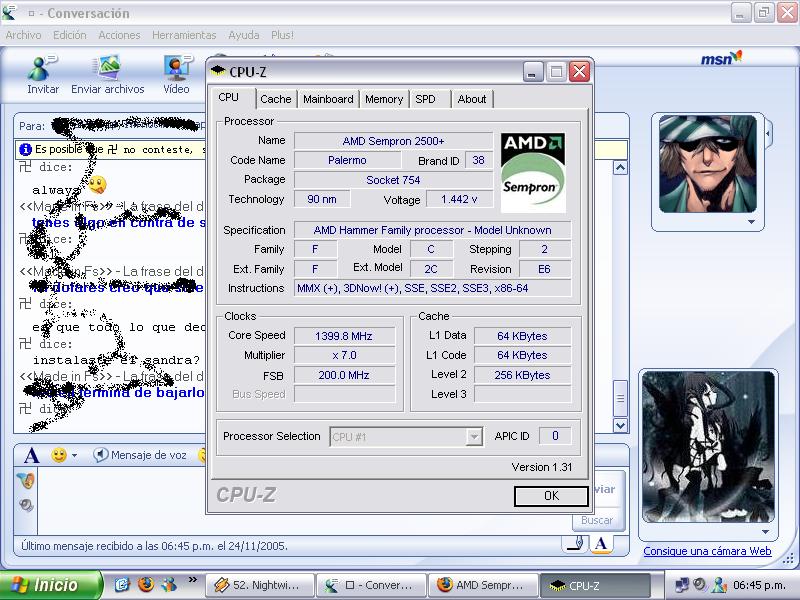Click the conversation scroll up arrow
Screen dimensions: 800x600
coord(620,168)
